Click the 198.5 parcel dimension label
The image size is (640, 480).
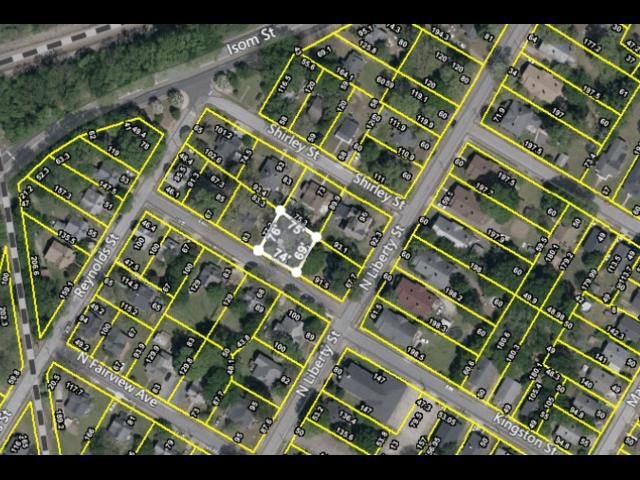tap(416, 354)
